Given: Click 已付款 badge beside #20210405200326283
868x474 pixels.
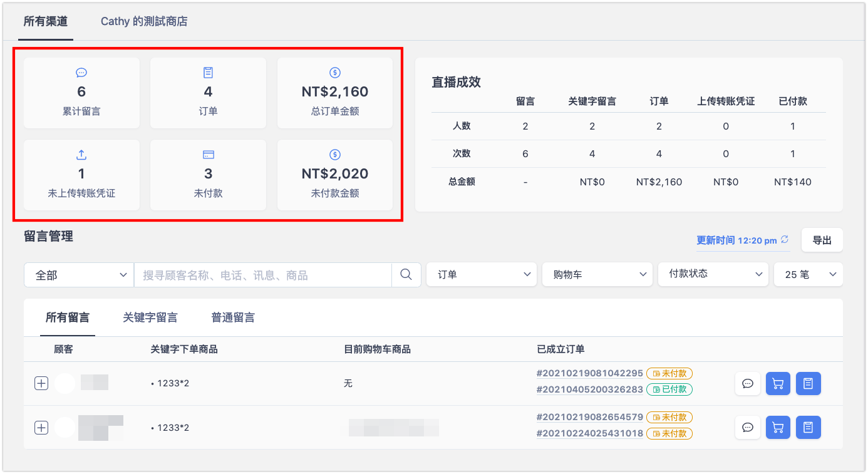Looking at the screenshot, I should point(669,389).
